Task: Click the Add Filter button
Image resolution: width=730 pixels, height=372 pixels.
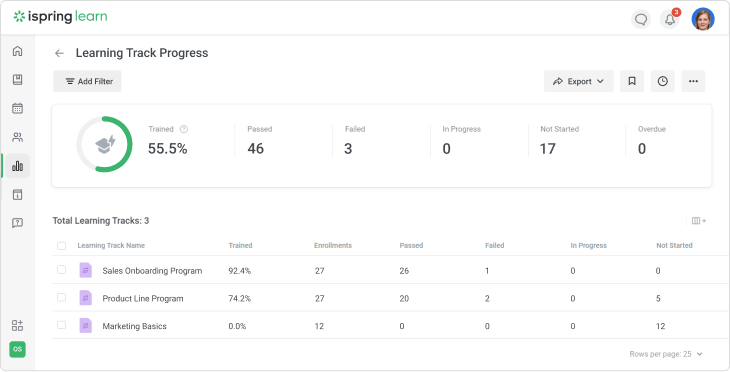Action: [88, 81]
